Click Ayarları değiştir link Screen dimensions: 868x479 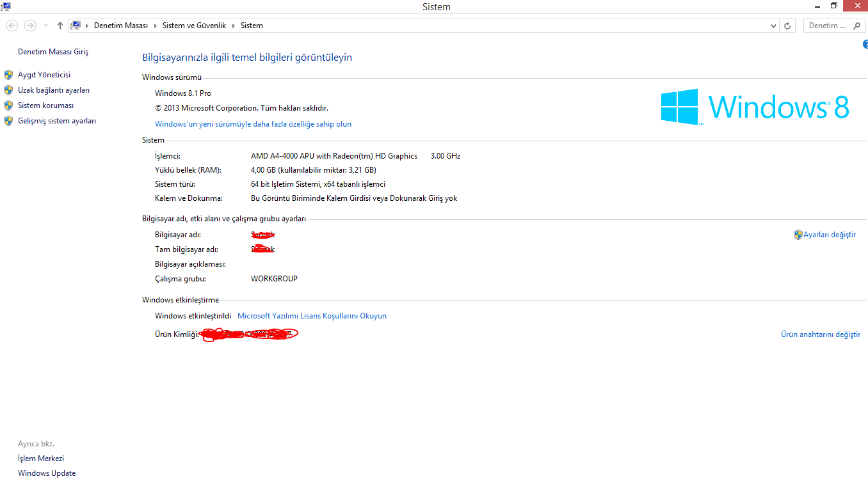click(830, 235)
